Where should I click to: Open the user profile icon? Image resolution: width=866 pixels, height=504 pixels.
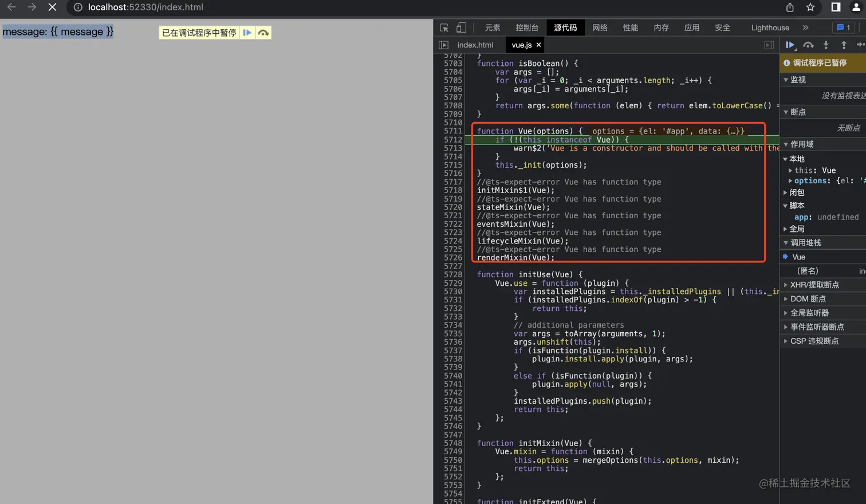point(856,7)
